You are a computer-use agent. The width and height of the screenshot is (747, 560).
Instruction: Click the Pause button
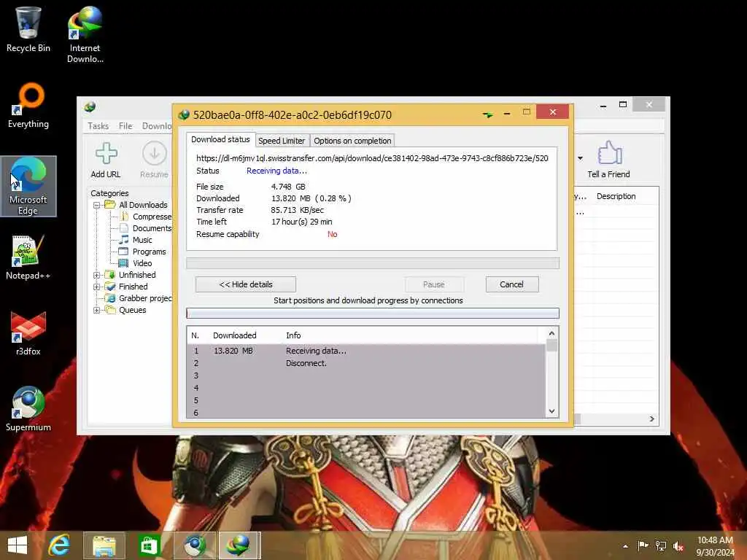pos(434,284)
